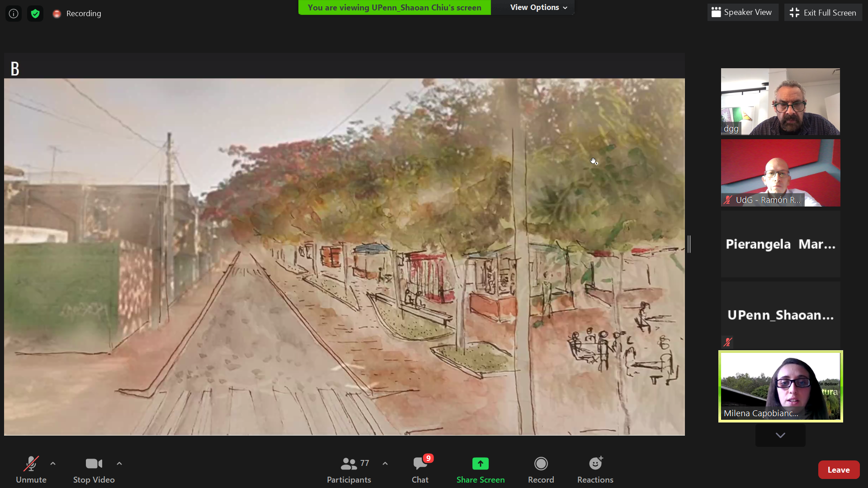Open the green encryption shield icon

[35, 14]
